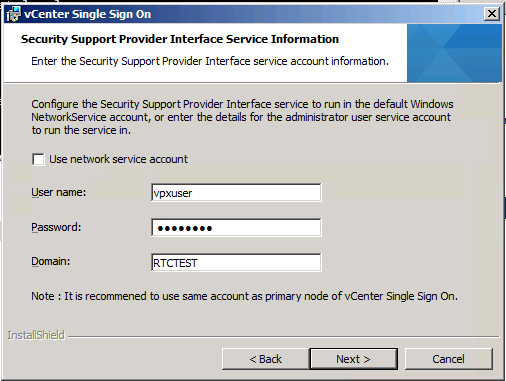Click the 'Configure the Security Support Provider' paragraph
The width and height of the screenshot is (506, 381).
[242, 117]
